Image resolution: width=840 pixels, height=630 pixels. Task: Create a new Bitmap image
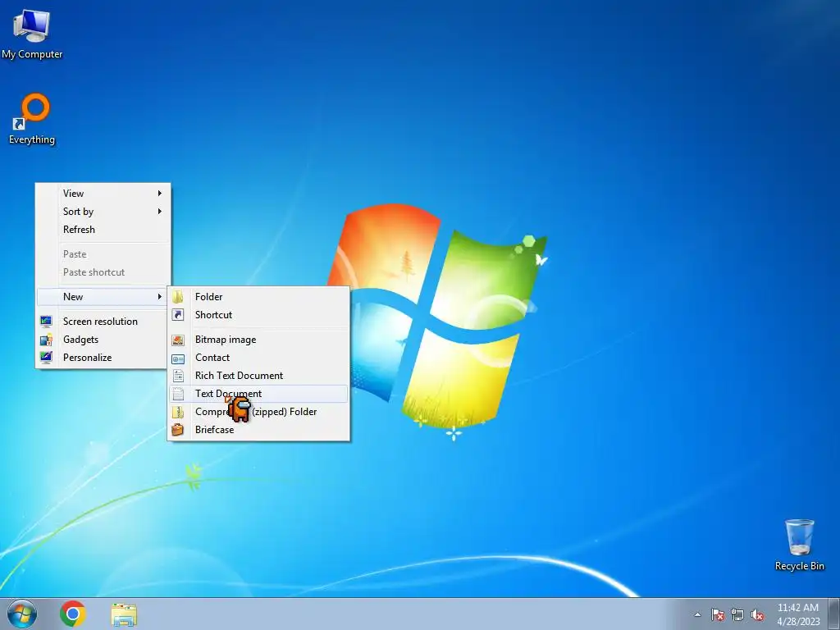[x=258, y=340]
